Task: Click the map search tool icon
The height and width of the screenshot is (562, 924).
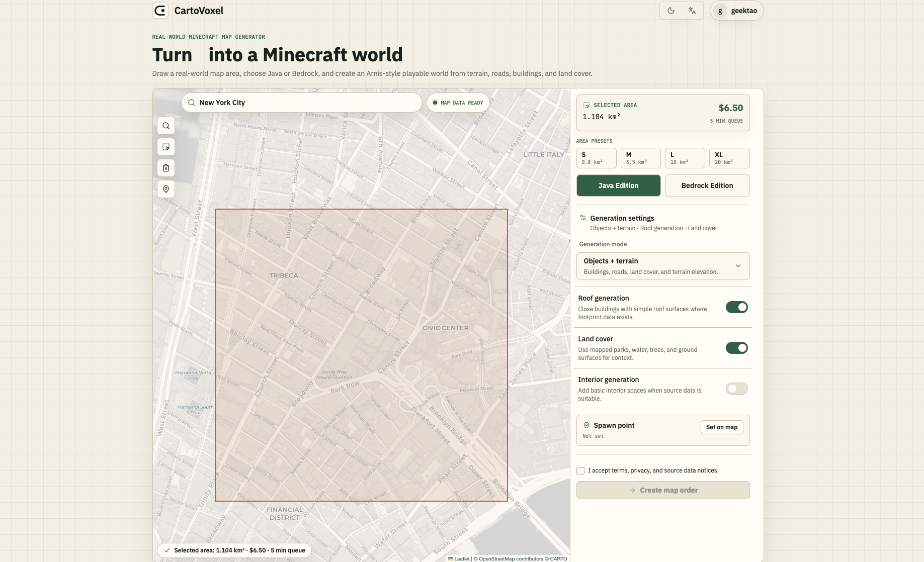Action: tap(166, 126)
